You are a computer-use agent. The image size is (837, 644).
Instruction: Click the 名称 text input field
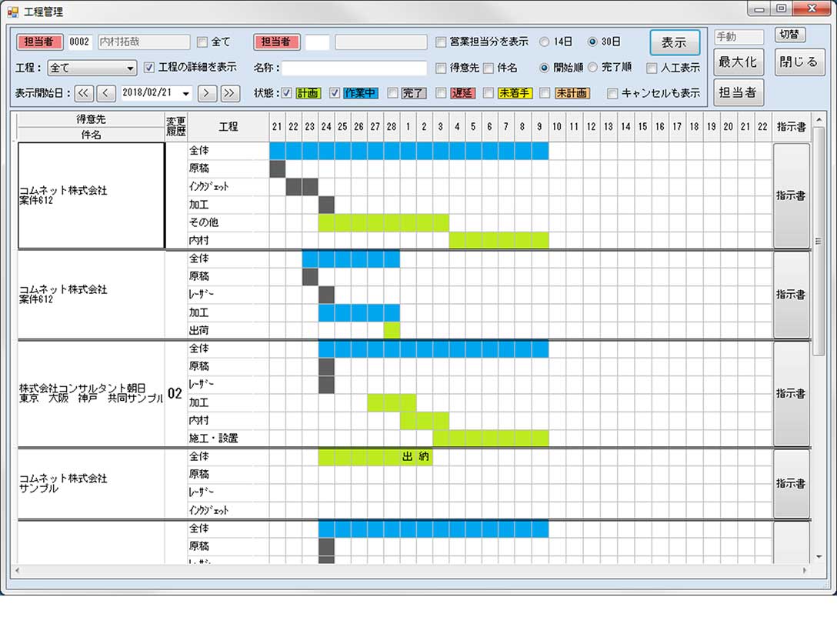coord(355,68)
